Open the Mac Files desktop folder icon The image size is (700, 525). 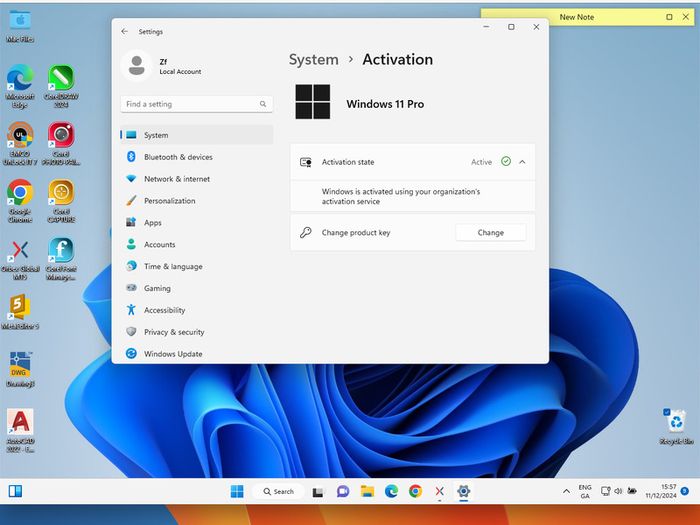[20, 26]
